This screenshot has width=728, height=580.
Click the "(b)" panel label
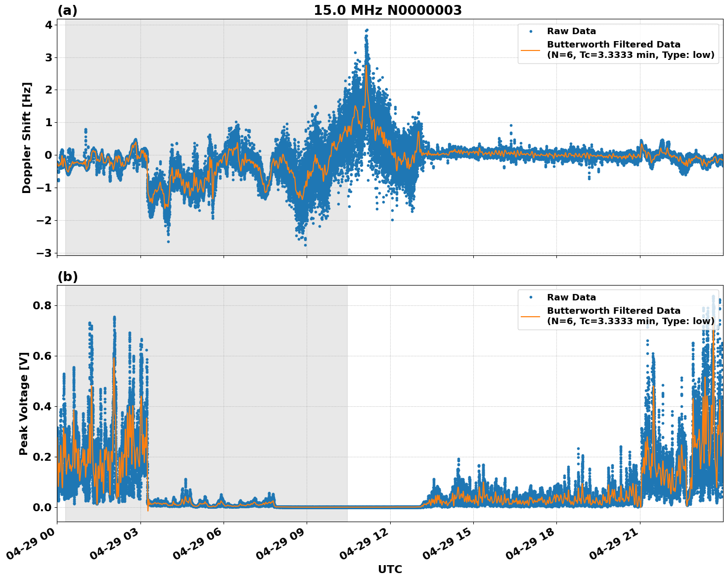68,277
